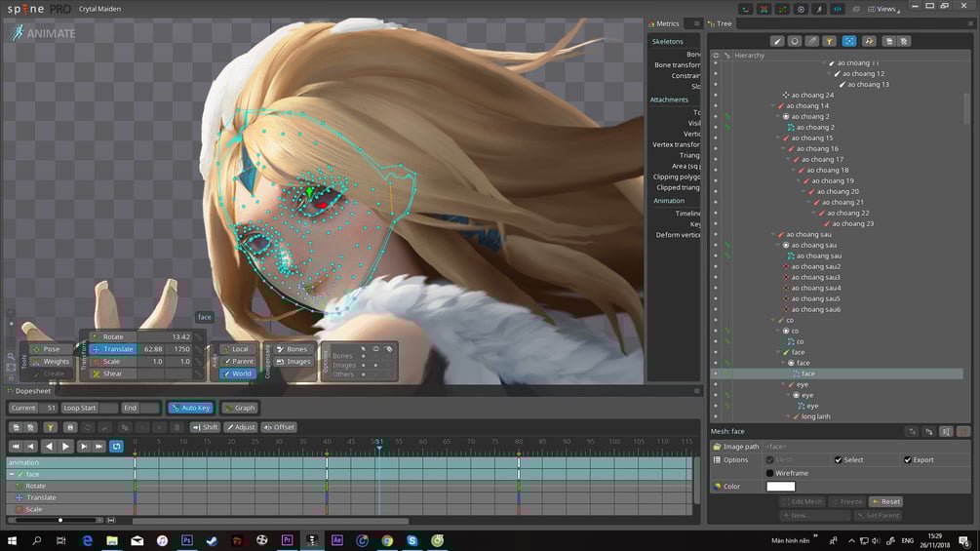
Task: Select the Parent axes option
Action: pyautogui.click(x=238, y=361)
